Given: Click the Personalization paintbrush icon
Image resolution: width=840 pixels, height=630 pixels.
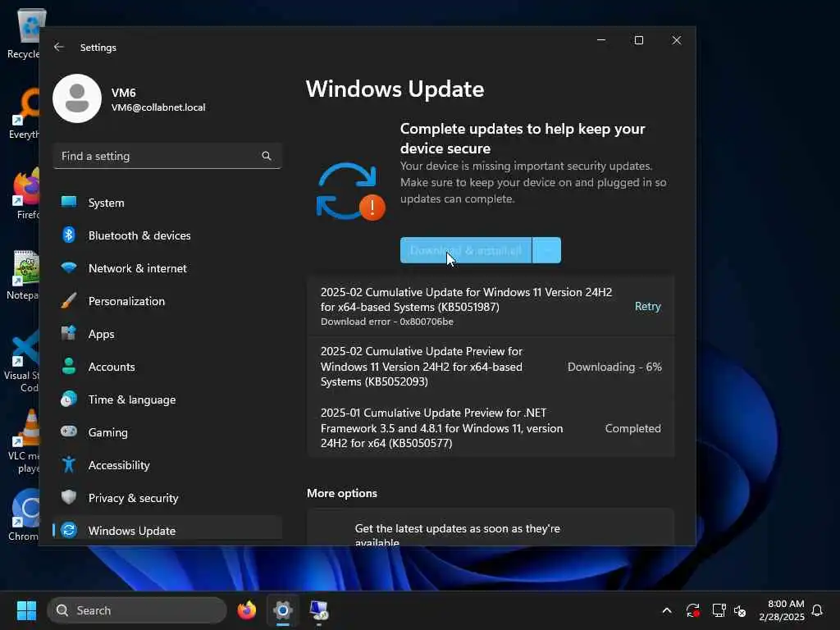Looking at the screenshot, I should (x=69, y=300).
